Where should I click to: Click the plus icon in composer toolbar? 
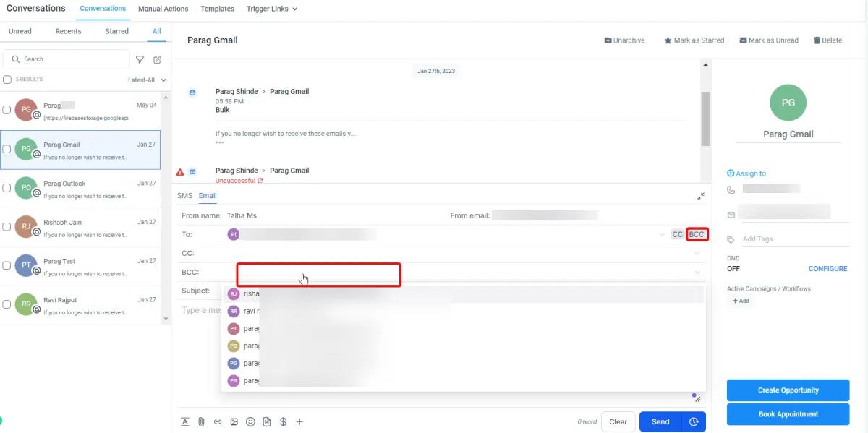[299, 422]
